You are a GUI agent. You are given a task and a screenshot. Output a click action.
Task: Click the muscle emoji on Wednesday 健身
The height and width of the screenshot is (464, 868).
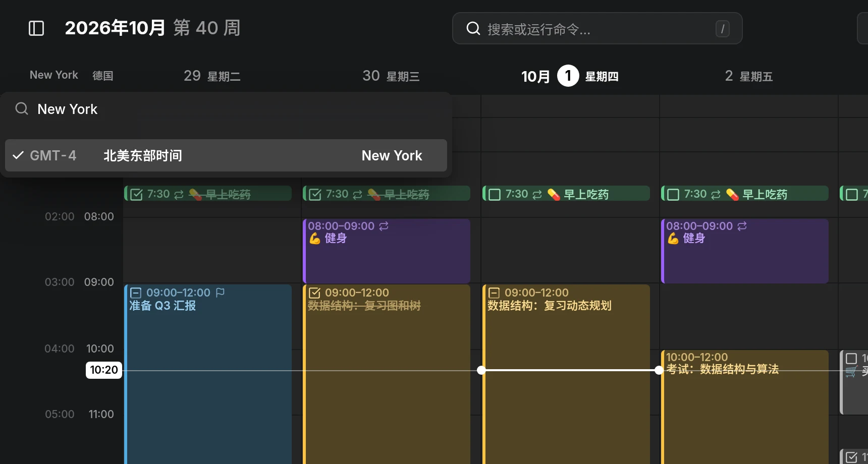[315, 238]
